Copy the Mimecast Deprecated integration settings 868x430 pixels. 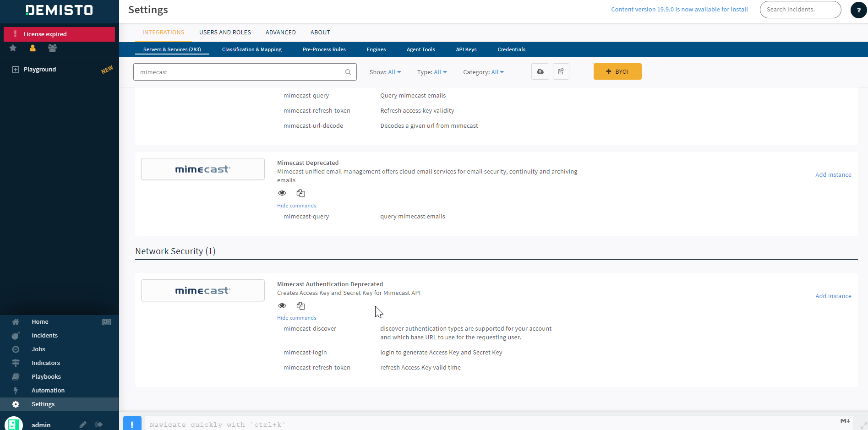(300, 193)
